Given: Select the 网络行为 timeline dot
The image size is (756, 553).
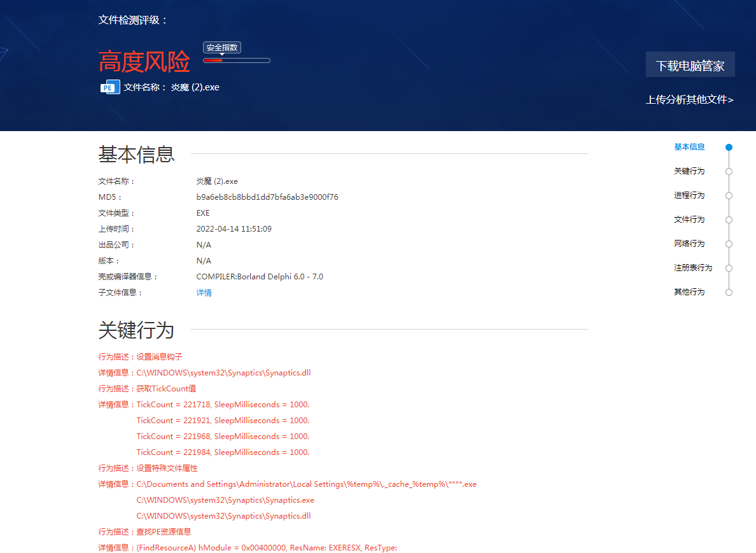Looking at the screenshot, I should click(x=729, y=244).
